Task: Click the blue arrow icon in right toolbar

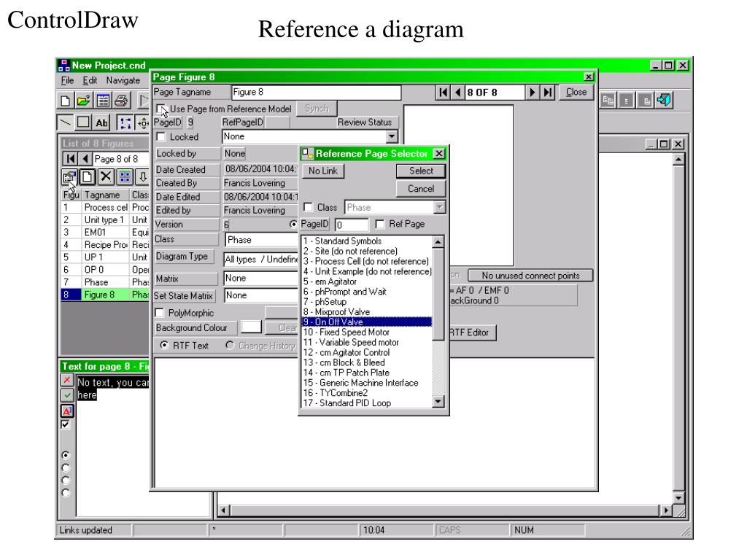Action: pos(664,100)
